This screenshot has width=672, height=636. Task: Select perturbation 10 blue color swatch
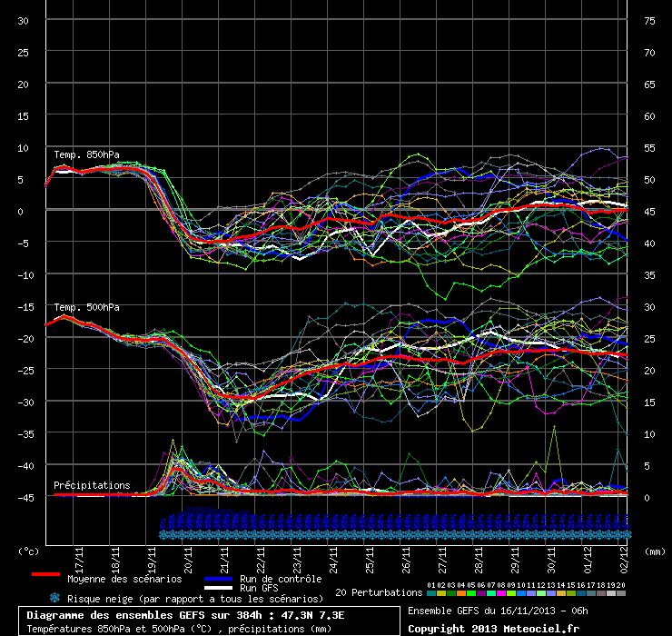tap(521, 593)
